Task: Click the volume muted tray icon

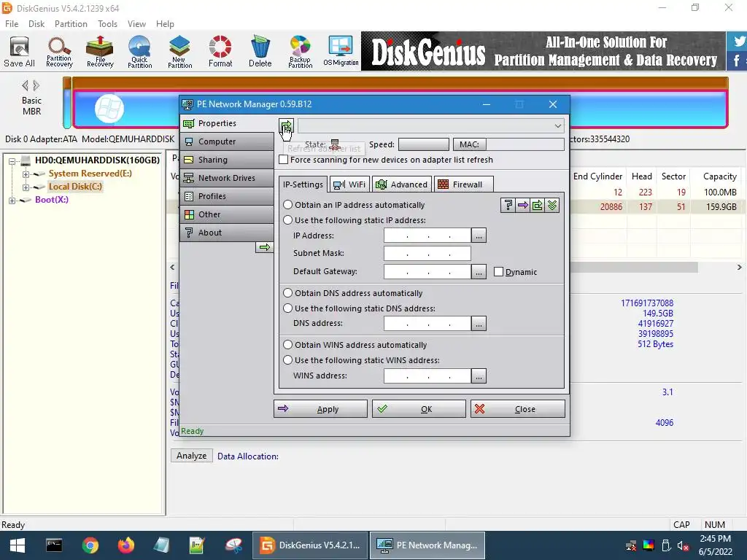Action: click(x=683, y=545)
